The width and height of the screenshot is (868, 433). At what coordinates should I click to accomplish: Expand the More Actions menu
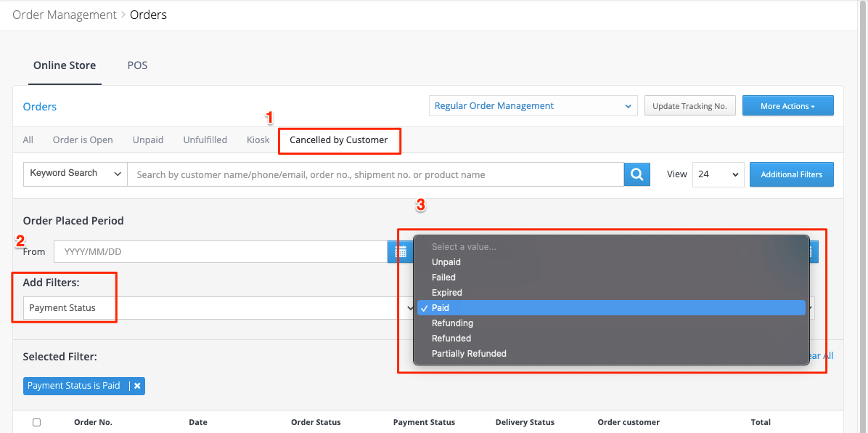click(x=787, y=106)
